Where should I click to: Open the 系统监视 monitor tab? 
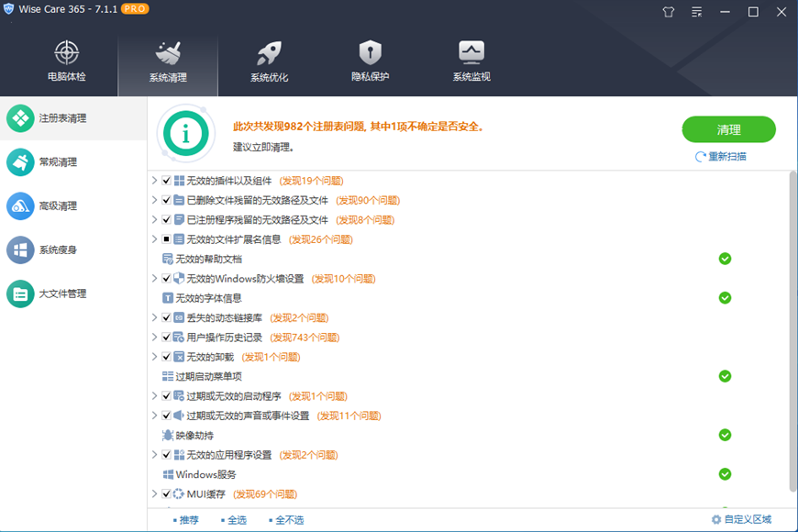coord(471,61)
